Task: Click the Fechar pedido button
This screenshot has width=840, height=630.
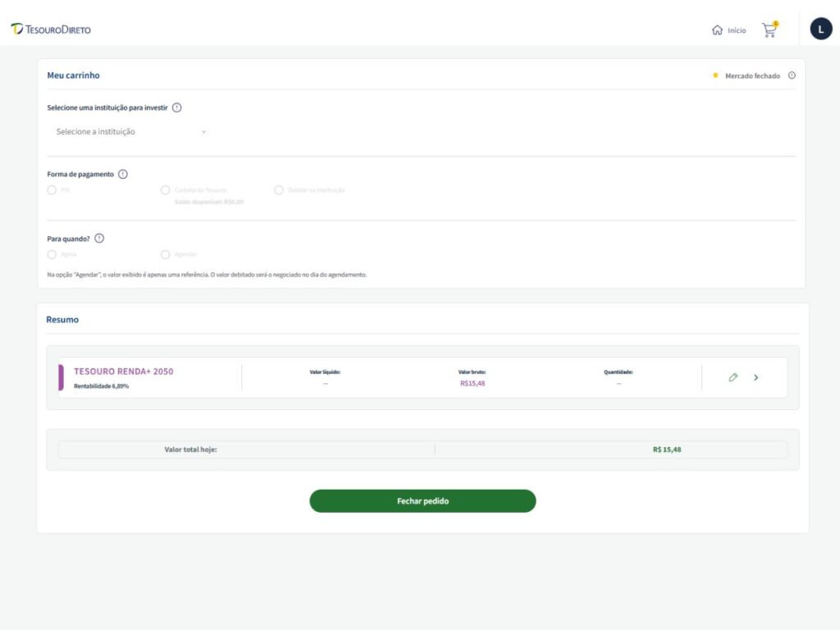Action: pyautogui.click(x=422, y=501)
